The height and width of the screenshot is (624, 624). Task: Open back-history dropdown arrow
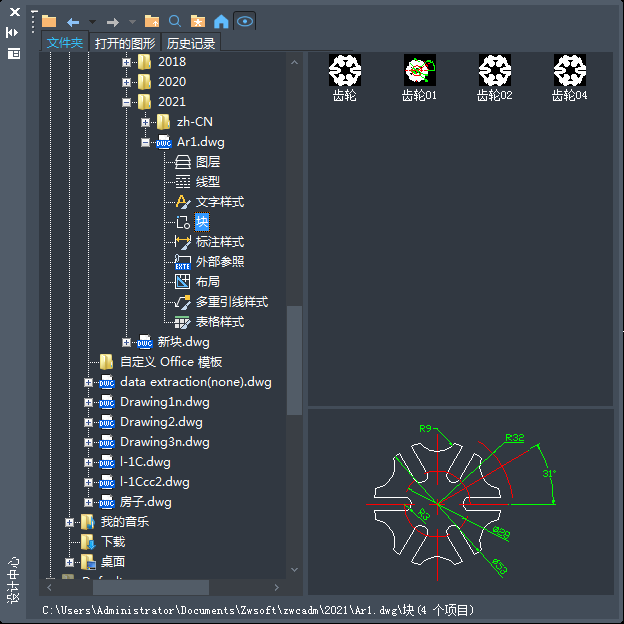point(92,21)
